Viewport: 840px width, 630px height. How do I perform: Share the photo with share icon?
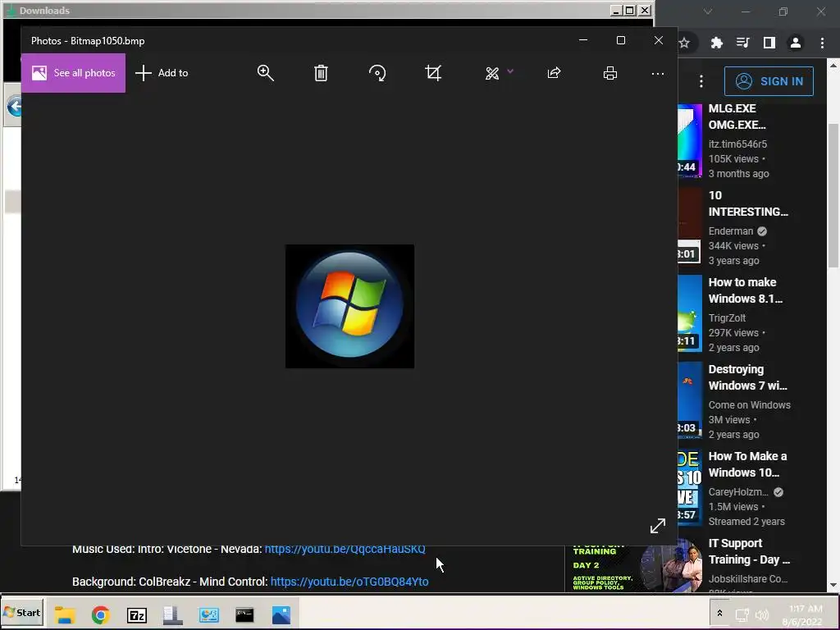pyautogui.click(x=554, y=73)
